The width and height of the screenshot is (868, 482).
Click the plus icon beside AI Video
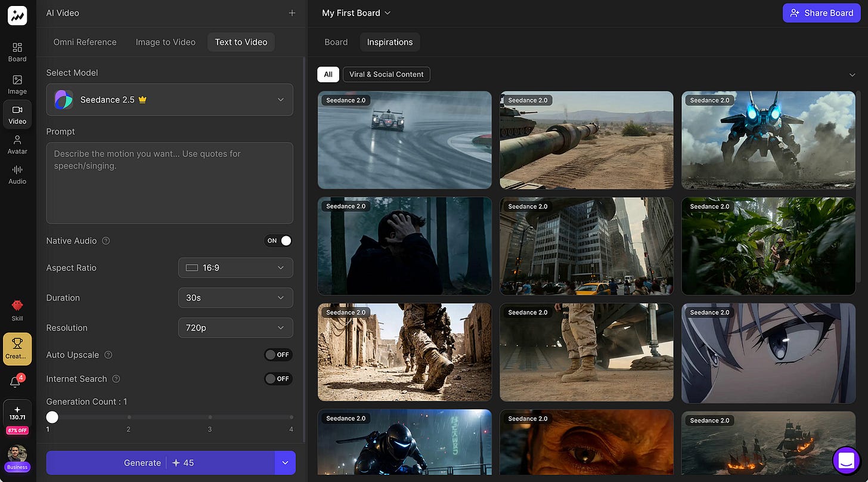pos(292,13)
